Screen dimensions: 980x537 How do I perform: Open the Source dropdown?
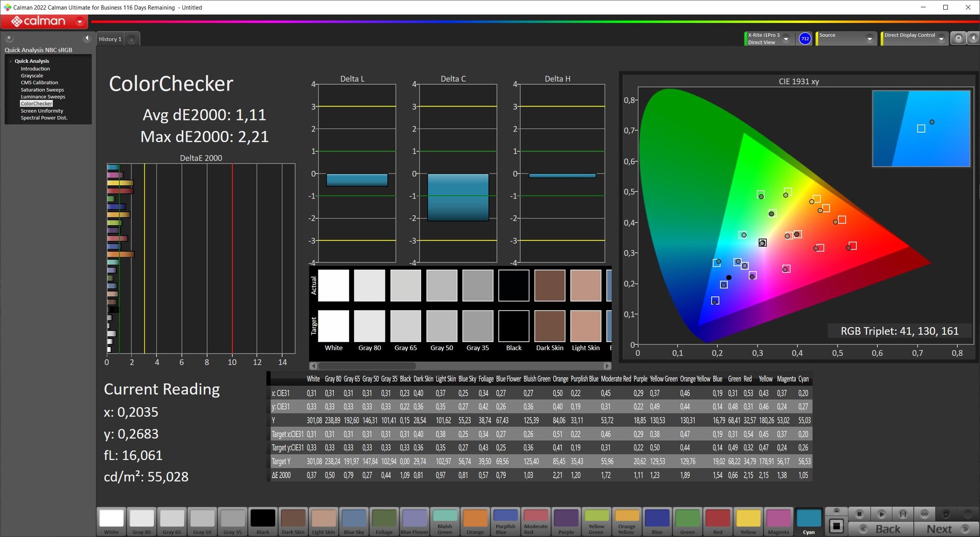point(869,39)
